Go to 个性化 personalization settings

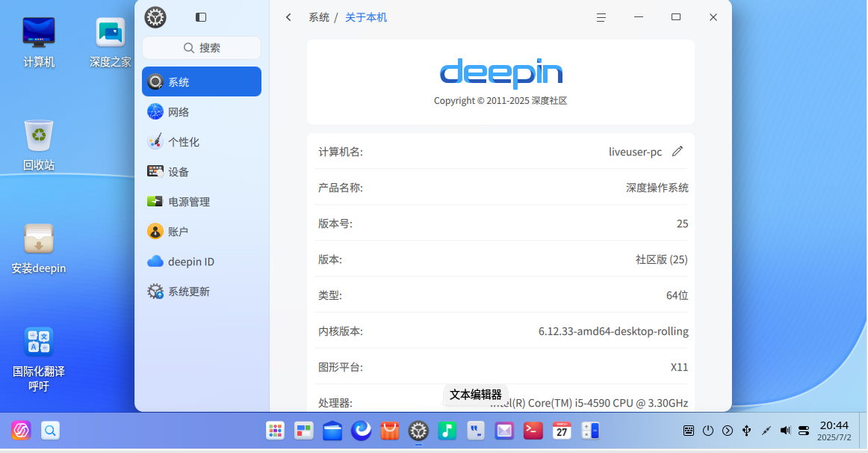pyautogui.click(x=202, y=141)
